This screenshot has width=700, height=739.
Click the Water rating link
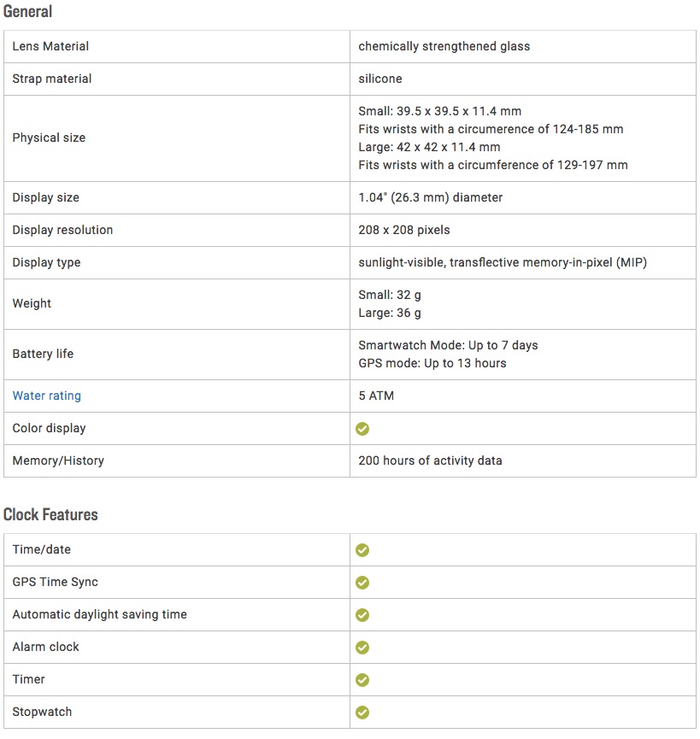[x=47, y=396]
